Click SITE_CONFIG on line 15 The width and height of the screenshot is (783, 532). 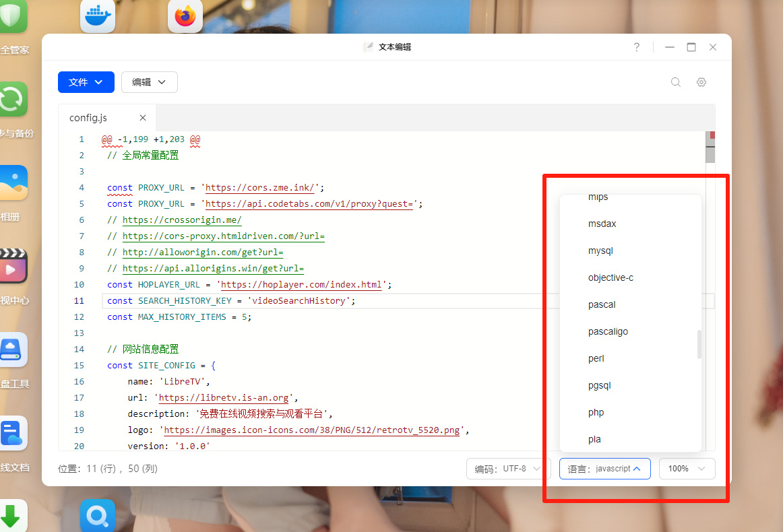point(166,365)
